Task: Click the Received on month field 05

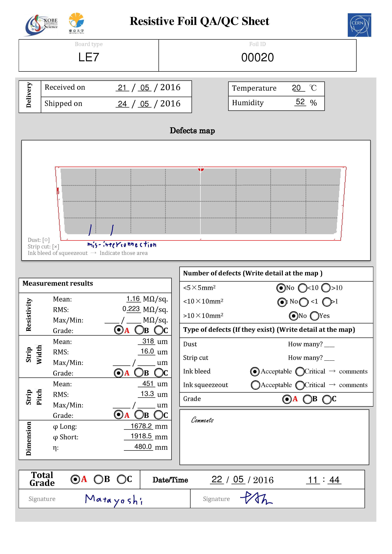Action: click(145, 88)
